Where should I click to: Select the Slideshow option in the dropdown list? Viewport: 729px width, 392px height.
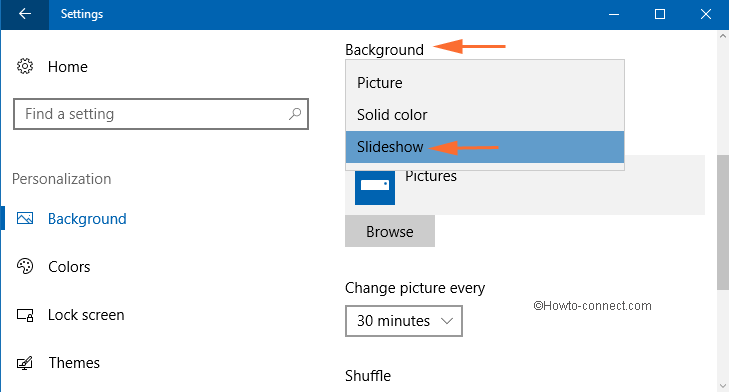pos(484,147)
